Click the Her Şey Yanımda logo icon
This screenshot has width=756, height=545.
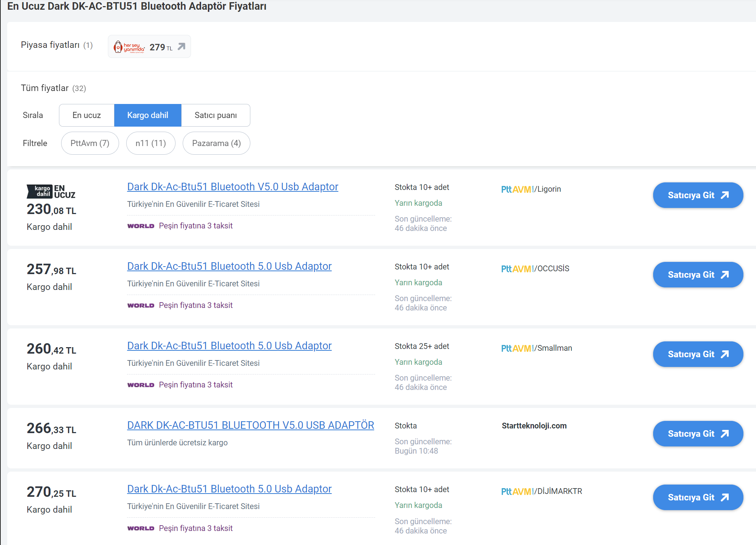pyautogui.click(x=129, y=47)
